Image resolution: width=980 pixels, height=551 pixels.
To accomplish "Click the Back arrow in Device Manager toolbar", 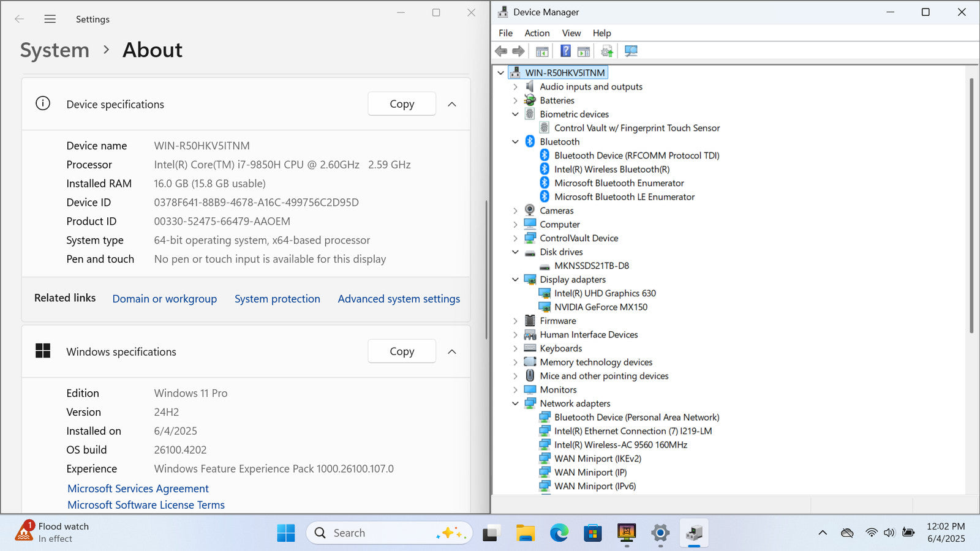I will pos(501,51).
